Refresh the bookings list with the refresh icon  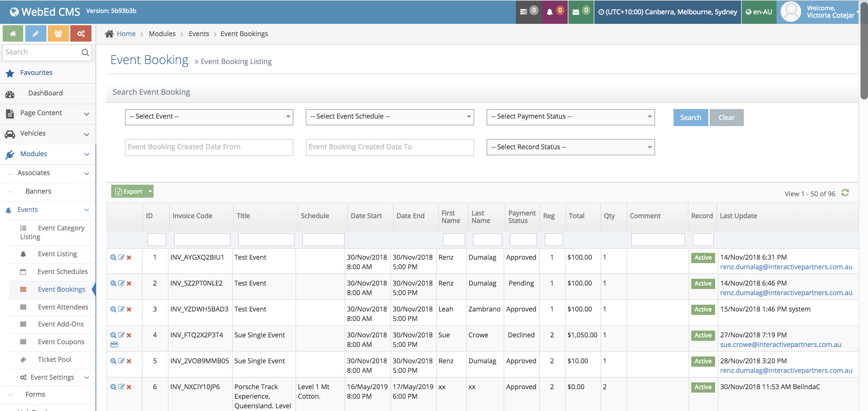point(845,193)
